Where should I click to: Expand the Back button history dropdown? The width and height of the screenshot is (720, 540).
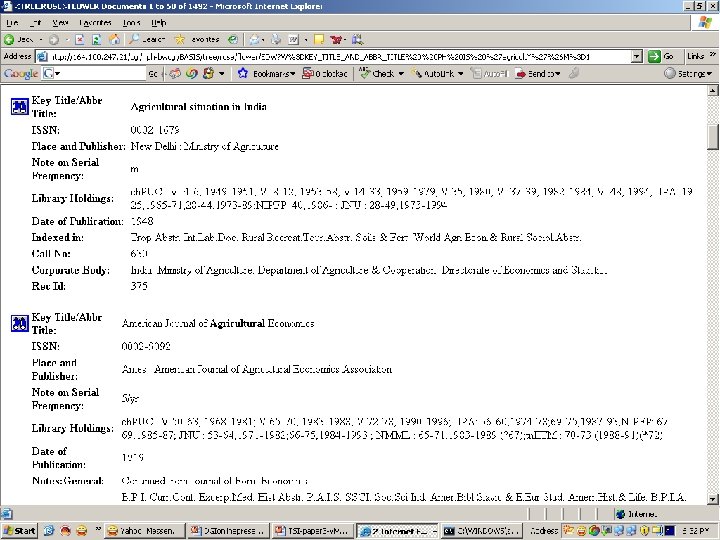click(x=41, y=39)
